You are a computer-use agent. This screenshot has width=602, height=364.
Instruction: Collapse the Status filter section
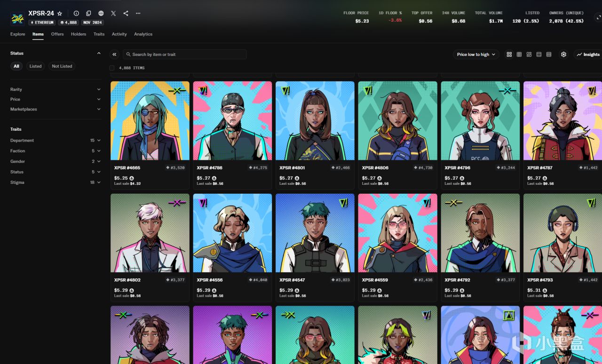coord(99,54)
